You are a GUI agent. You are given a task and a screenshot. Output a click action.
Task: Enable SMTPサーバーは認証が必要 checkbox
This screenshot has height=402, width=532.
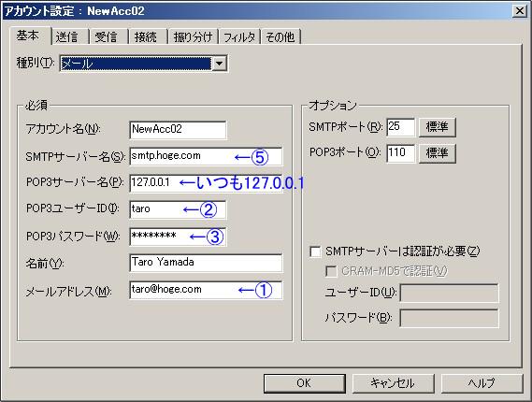click(315, 251)
